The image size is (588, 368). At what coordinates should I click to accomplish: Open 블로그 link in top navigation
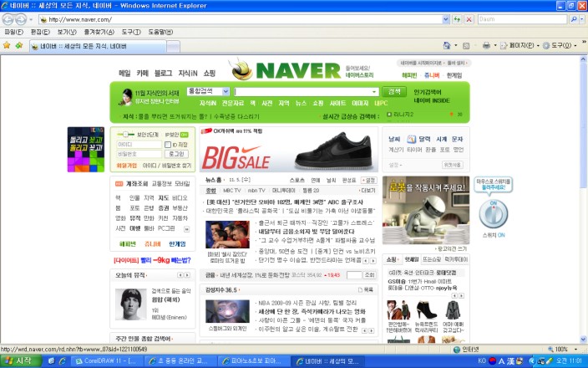tap(163, 74)
